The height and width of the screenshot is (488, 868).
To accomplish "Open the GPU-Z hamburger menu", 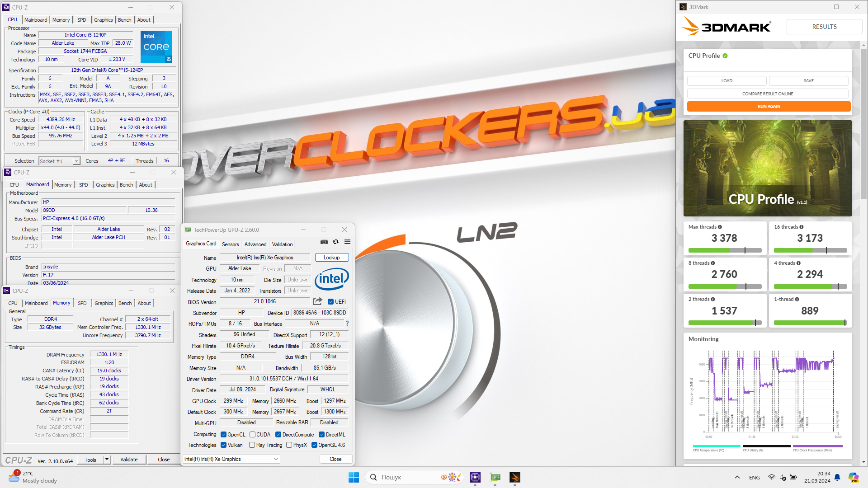I will click(347, 242).
